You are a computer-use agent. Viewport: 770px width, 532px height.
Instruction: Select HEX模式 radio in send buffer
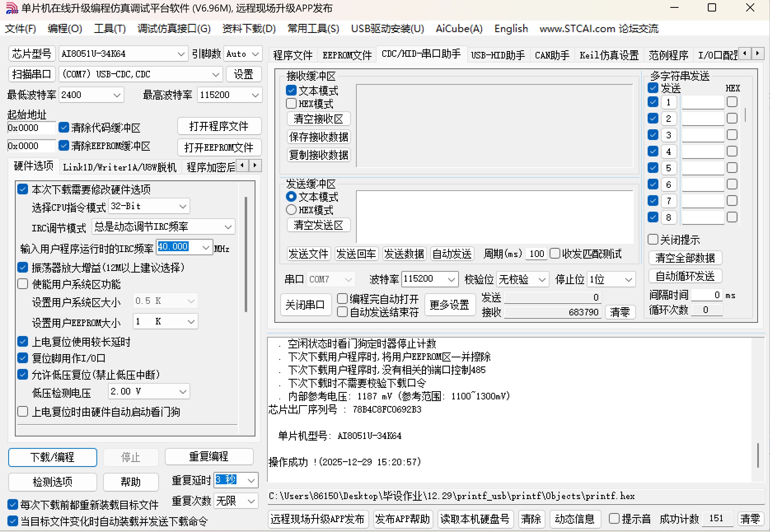tap(291, 210)
